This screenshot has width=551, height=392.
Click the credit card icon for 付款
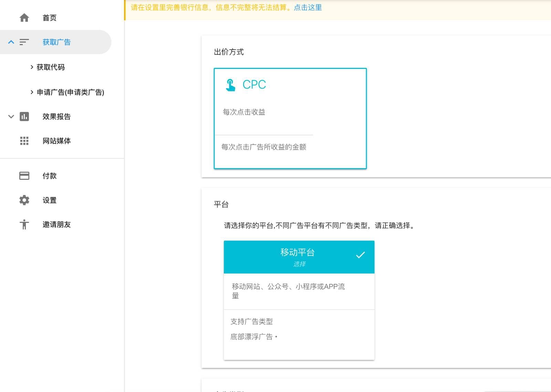coord(24,176)
